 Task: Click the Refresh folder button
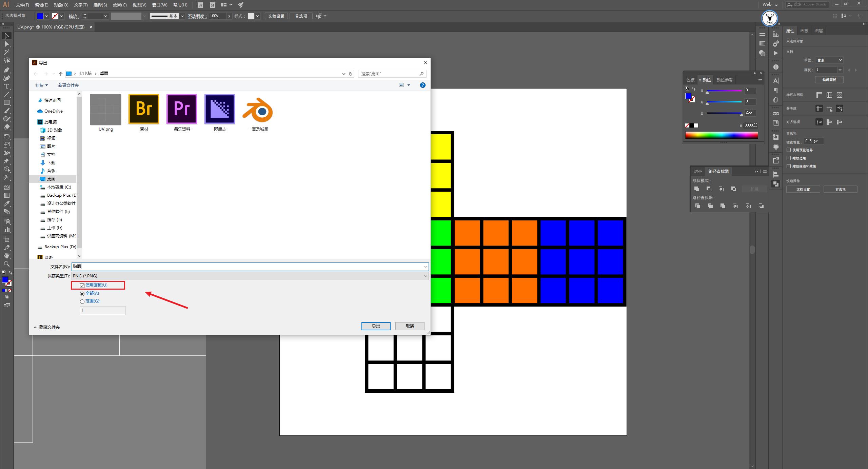[351, 74]
